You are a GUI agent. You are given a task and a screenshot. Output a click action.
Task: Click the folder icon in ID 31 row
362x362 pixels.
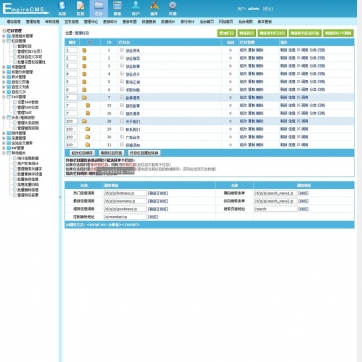pos(88,145)
